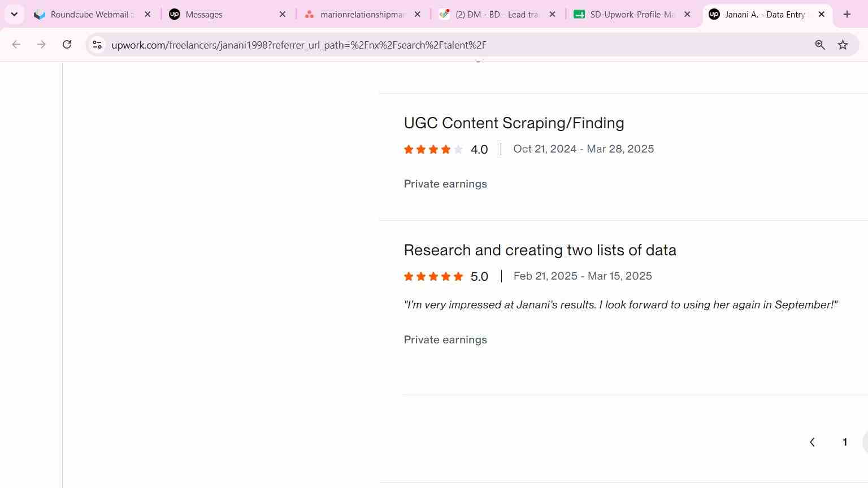Click the five-star rating of Research job
This screenshot has height=488, width=868.
(433, 276)
